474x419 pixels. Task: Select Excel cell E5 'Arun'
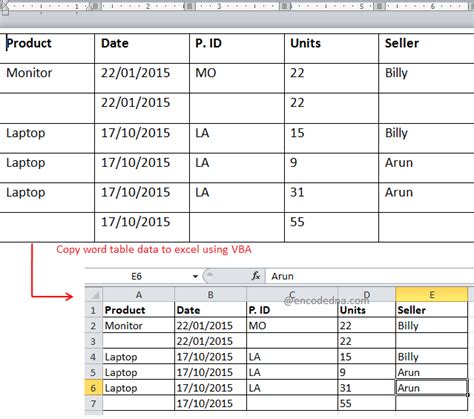pyautogui.click(x=432, y=372)
